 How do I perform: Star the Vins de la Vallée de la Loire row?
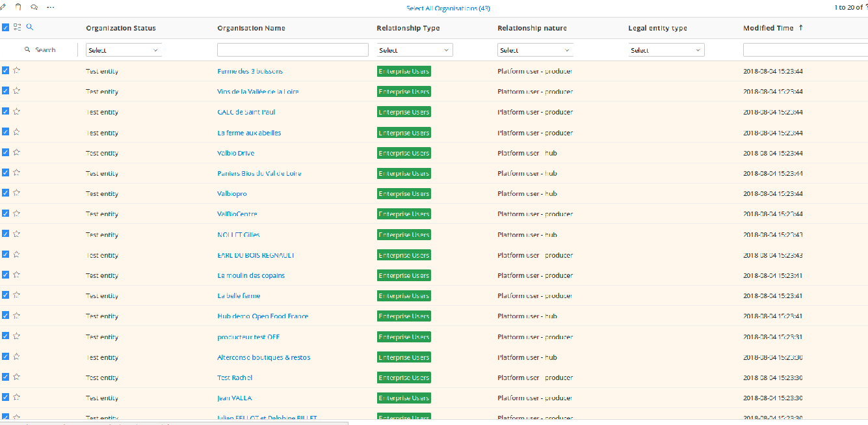click(17, 90)
